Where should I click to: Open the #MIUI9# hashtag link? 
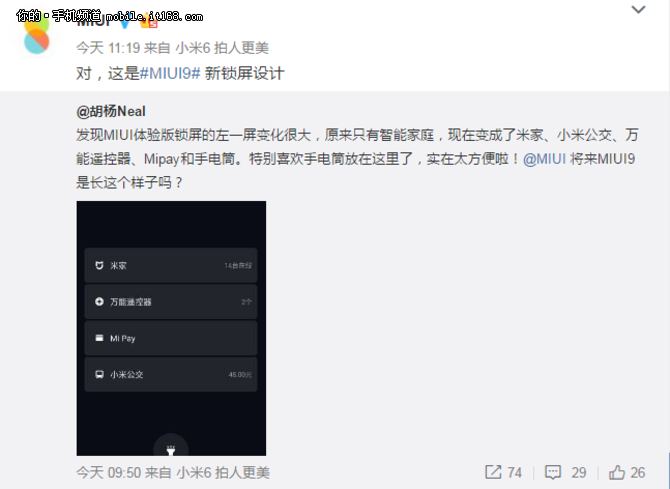coord(170,74)
